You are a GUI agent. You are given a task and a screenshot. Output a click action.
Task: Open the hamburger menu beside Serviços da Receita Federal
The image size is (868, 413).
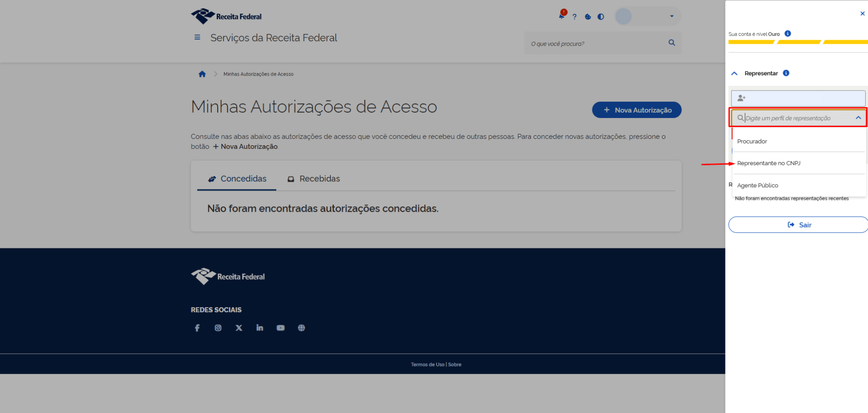[x=197, y=38]
